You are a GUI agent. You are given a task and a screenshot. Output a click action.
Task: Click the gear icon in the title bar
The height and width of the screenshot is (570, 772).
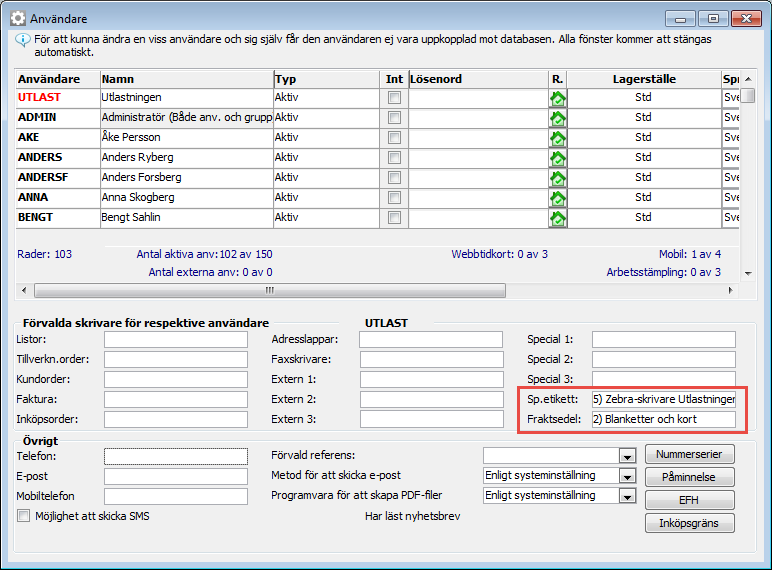(18, 18)
